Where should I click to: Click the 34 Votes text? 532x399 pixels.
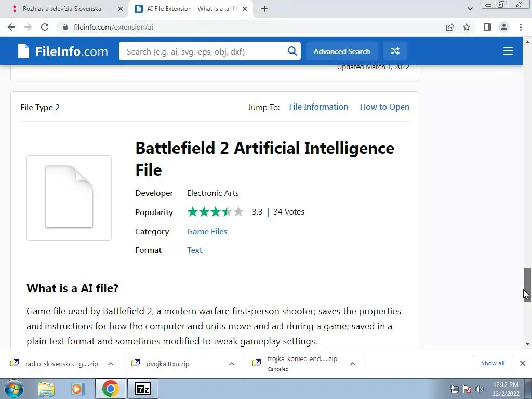click(289, 212)
